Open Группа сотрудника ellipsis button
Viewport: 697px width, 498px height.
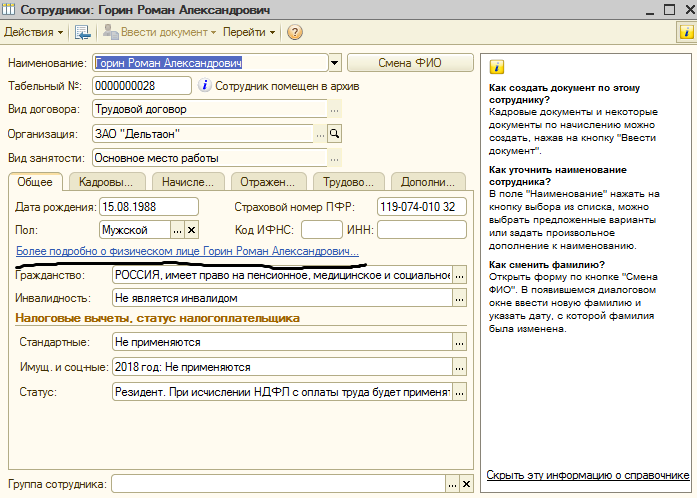pyautogui.click(x=452, y=484)
